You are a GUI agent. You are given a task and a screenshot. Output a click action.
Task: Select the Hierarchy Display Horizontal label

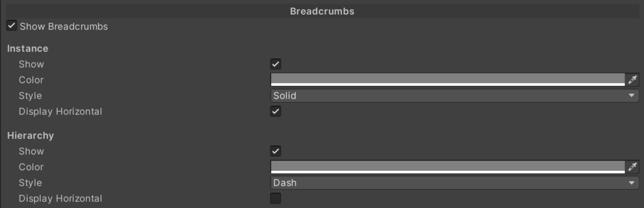coord(60,199)
